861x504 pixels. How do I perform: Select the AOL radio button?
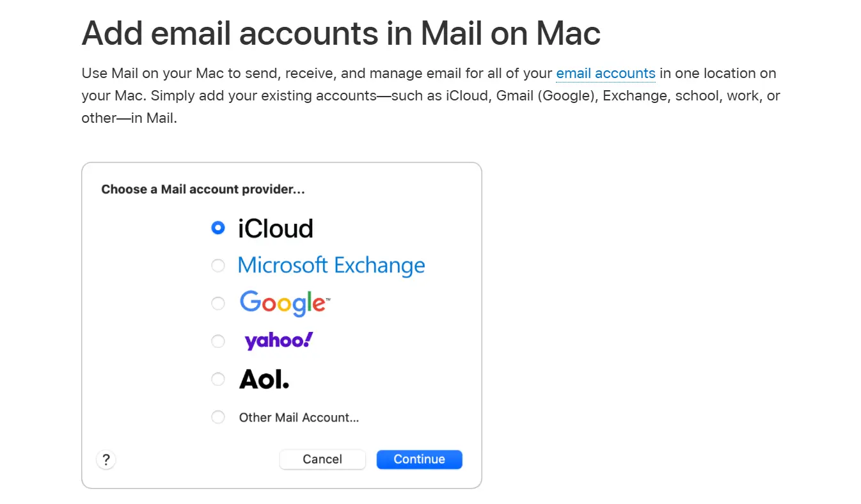218,379
